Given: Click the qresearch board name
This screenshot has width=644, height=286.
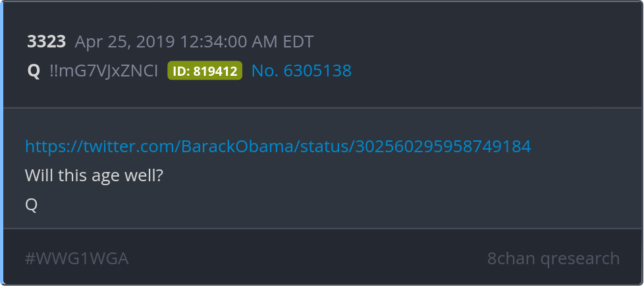Looking at the screenshot, I should point(580,259).
